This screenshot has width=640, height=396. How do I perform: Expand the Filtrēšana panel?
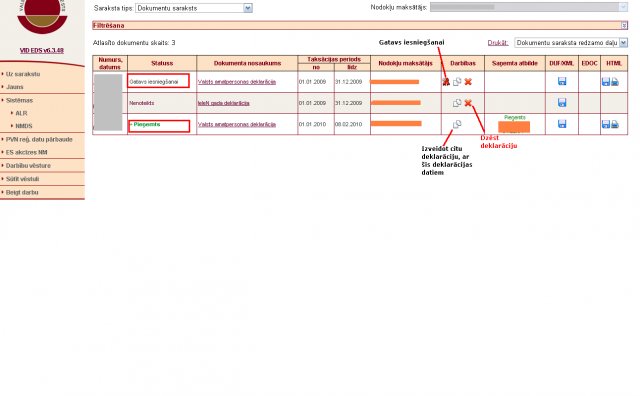click(624, 25)
